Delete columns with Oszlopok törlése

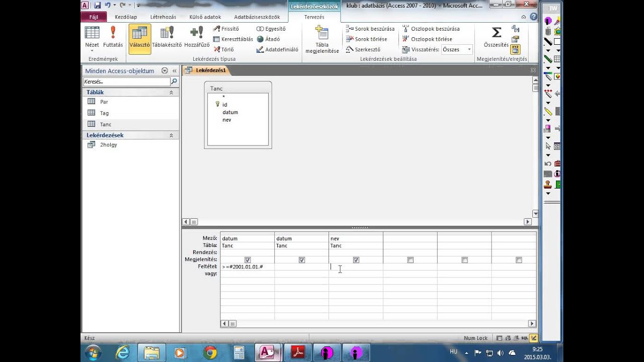tap(427, 39)
